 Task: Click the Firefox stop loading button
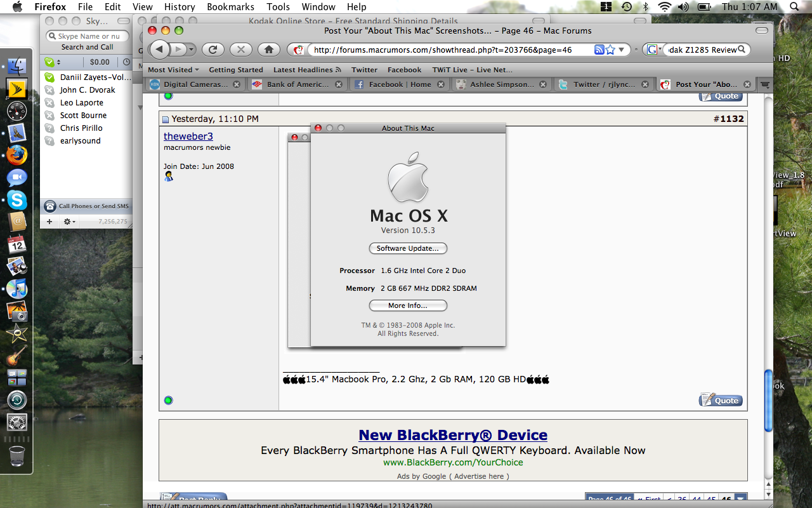(x=240, y=50)
